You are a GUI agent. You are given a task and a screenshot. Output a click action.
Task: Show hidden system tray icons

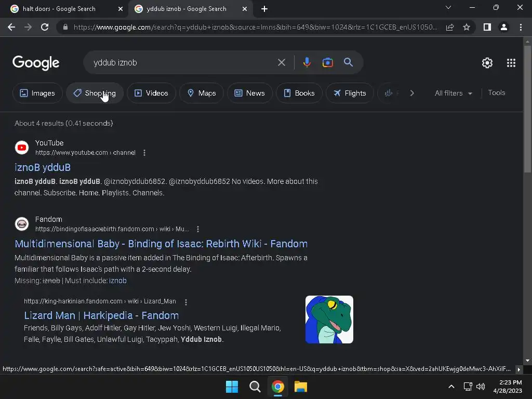click(451, 387)
